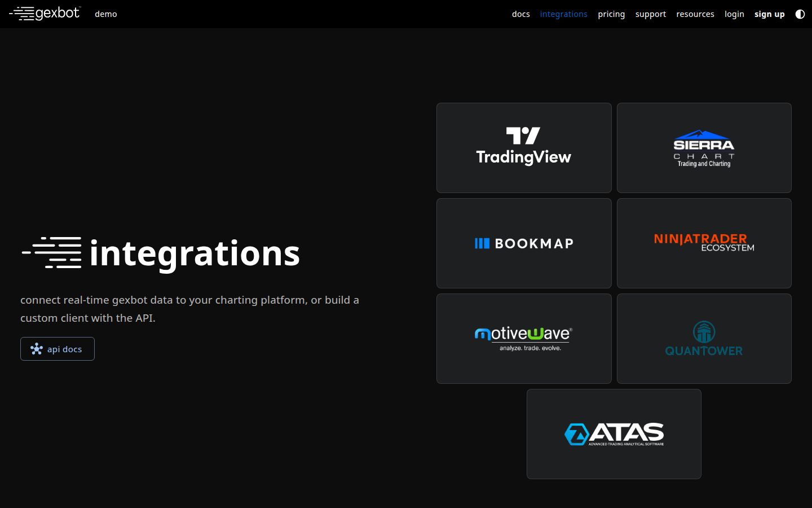Click the login link
Viewport: 812px width, 508px height.
coord(734,14)
